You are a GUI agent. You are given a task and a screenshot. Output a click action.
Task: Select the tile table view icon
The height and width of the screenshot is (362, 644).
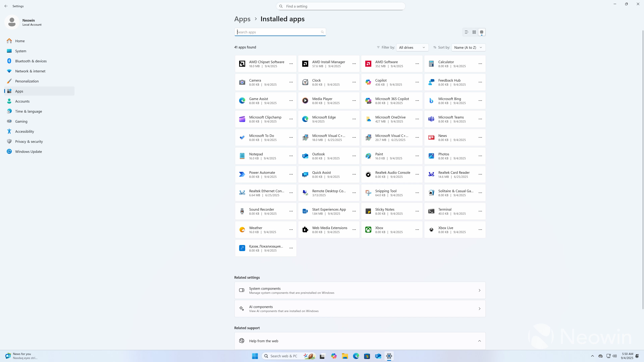coord(481,32)
